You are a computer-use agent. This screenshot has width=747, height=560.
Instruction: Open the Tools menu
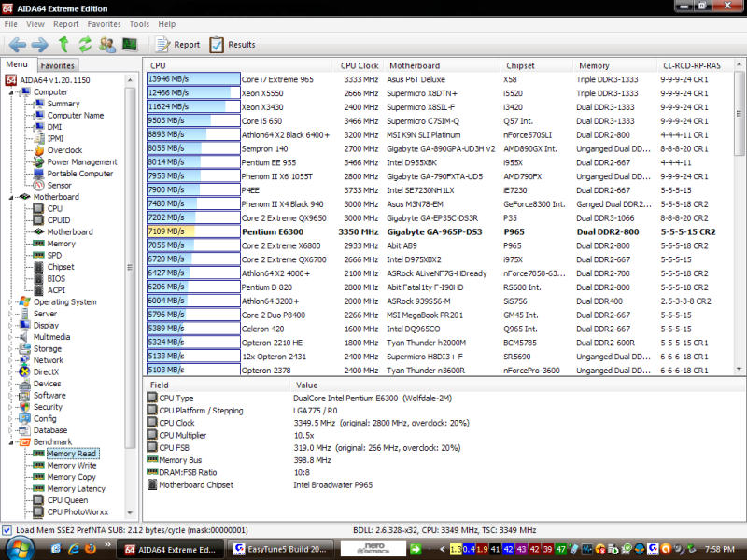coord(139,24)
